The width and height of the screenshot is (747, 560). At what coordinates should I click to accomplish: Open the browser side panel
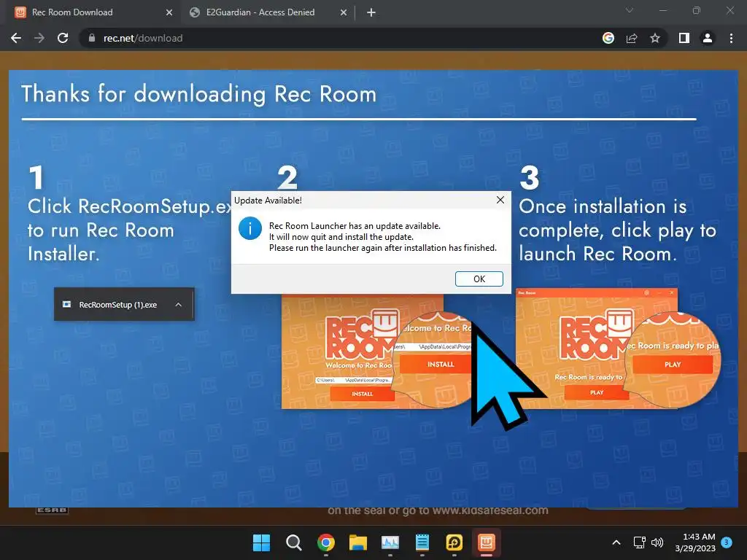point(684,38)
